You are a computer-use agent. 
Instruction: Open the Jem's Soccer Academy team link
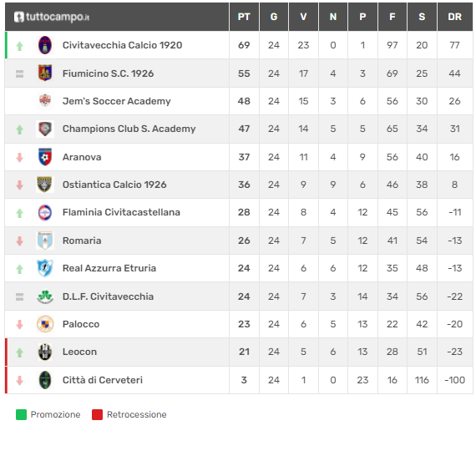tap(117, 101)
